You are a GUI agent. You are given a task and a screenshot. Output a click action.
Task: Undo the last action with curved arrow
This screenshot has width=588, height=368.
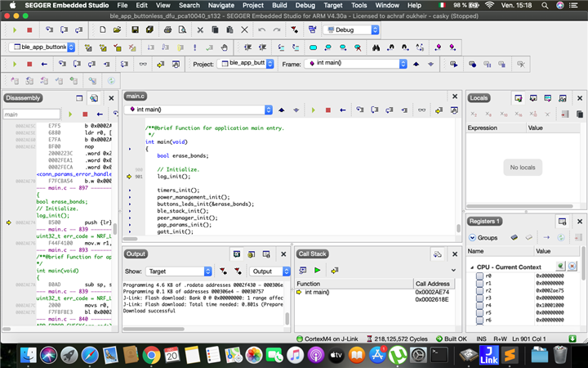(262, 29)
